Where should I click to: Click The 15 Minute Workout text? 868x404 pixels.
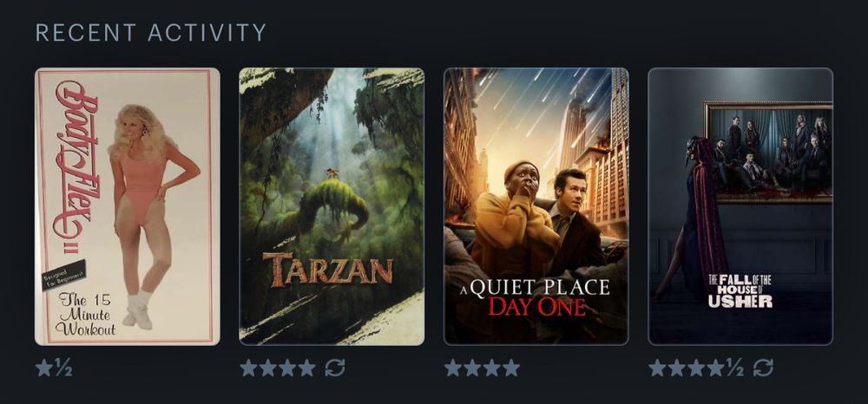[85, 315]
